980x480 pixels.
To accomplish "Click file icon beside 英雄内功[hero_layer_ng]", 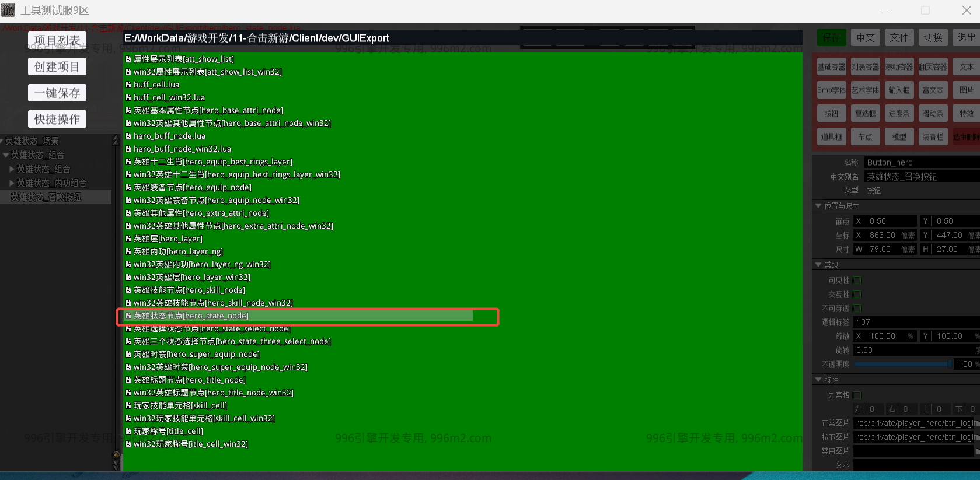I will (x=128, y=252).
